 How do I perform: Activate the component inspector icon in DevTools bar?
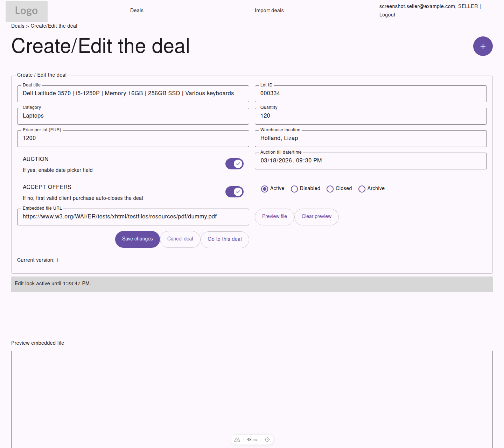point(267,440)
